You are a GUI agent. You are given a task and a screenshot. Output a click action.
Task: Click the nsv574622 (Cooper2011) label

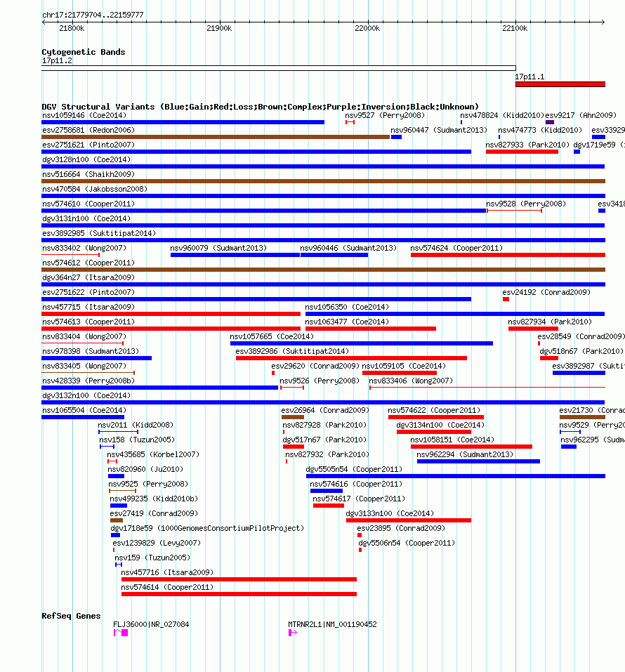[434, 410]
